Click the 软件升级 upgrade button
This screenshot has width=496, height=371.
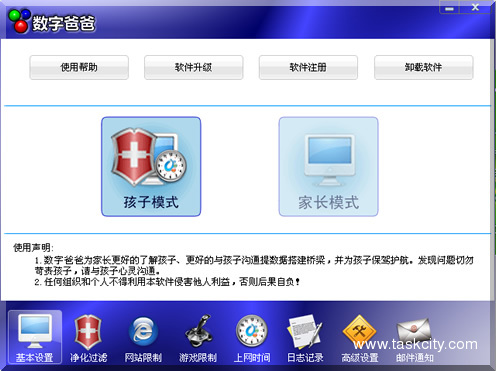click(194, 68)
